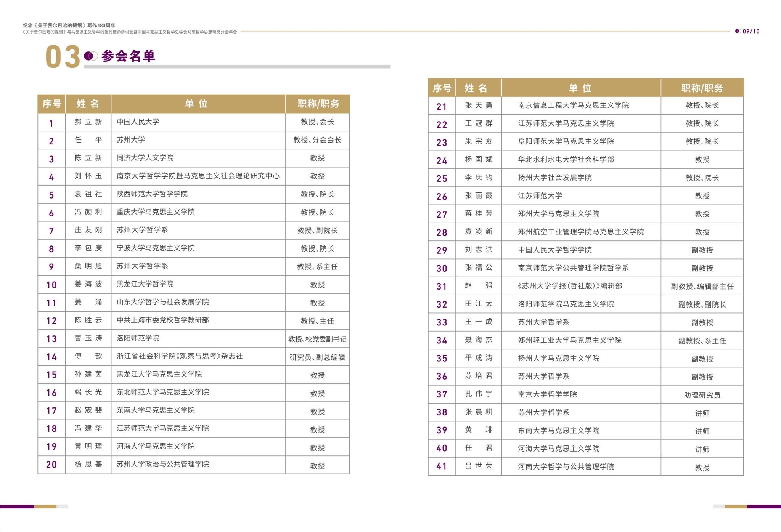
Task: Click the 参会名单 section heading
Action: click(x=129, y=56)
